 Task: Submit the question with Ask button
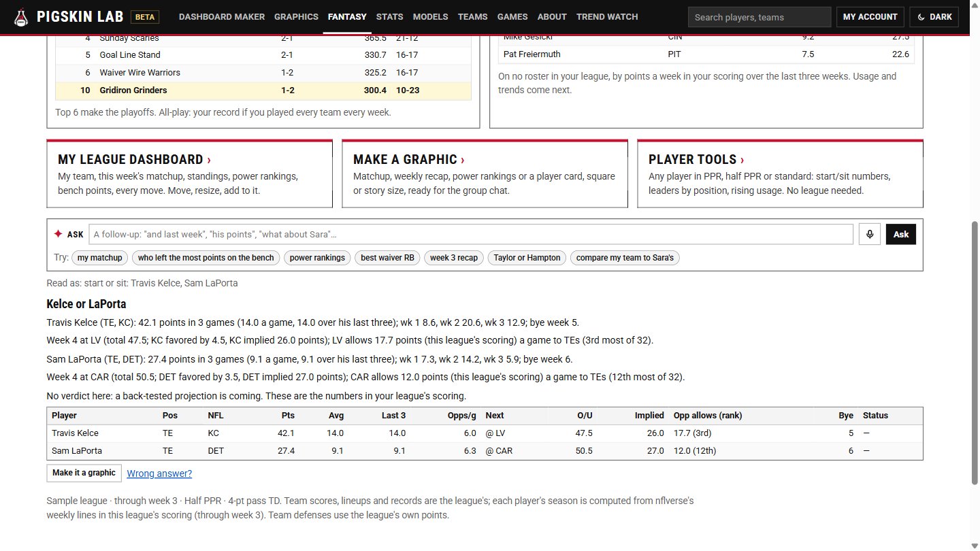[x=901, y=234]
